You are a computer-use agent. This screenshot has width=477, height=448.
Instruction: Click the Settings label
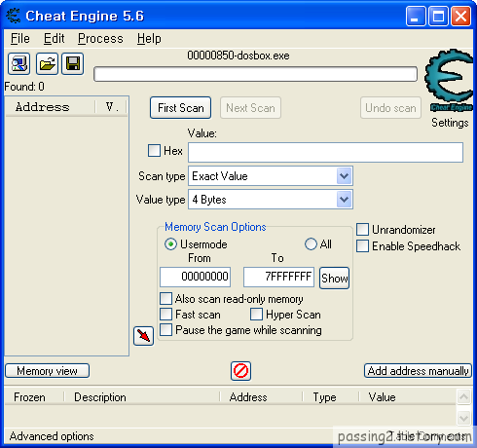coord(450,123)
